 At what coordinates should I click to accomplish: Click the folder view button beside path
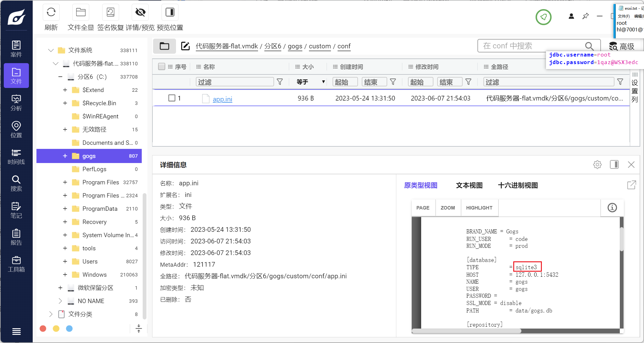pos(164,46)
